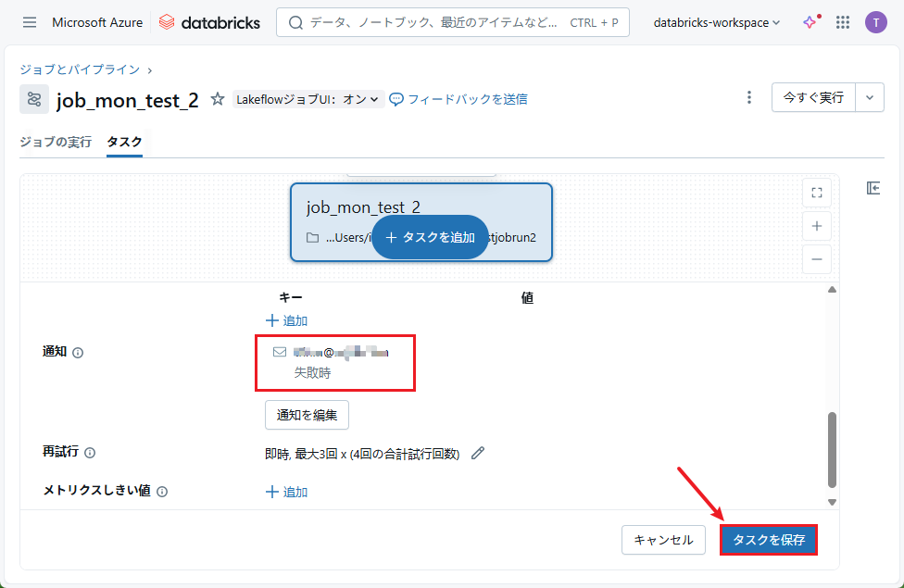Click the search magnifier icon

pyautogui.click(x=295, y=22)
